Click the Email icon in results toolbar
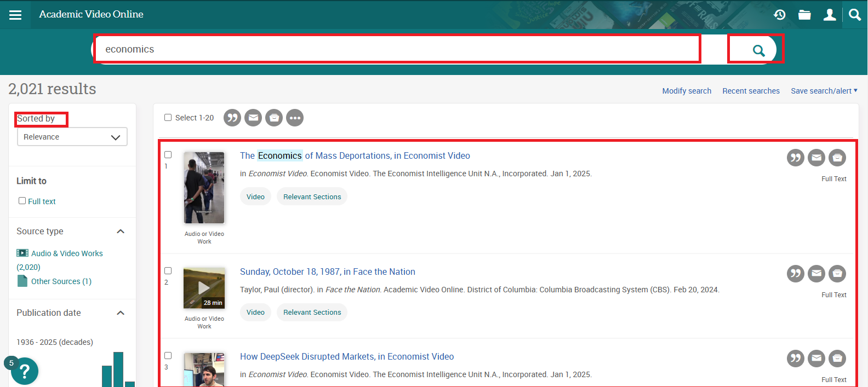The width and height of the screenshot is (868, 387). (x=253, y=118)
